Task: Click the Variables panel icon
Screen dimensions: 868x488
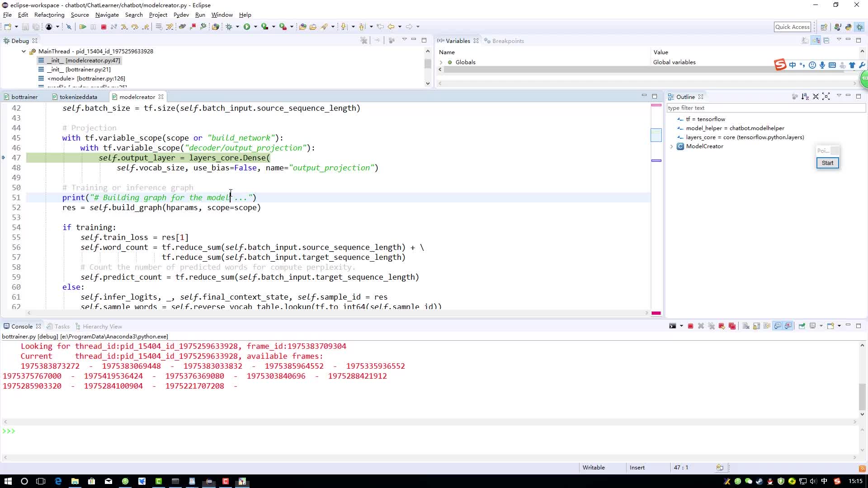Action: click(442, 41)
